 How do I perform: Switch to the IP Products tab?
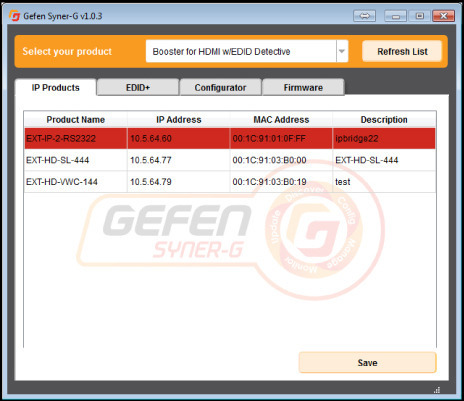click(x=56, y=88)
